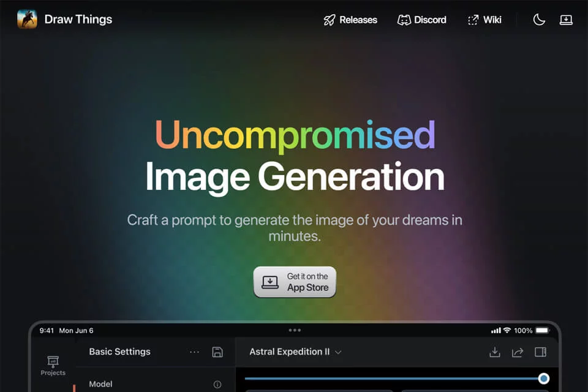Click the "Basic Settings" heading
This screenshot has width=588, height=392.
[x=119, y=352]
